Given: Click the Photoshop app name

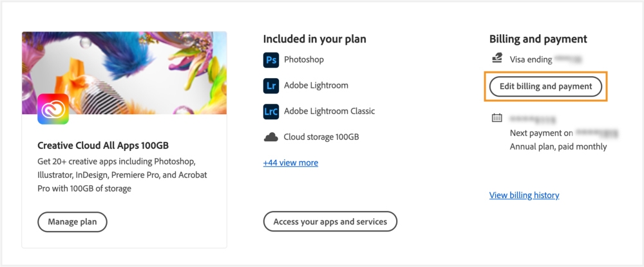Looking at the screenshot, I should [304, 59].
